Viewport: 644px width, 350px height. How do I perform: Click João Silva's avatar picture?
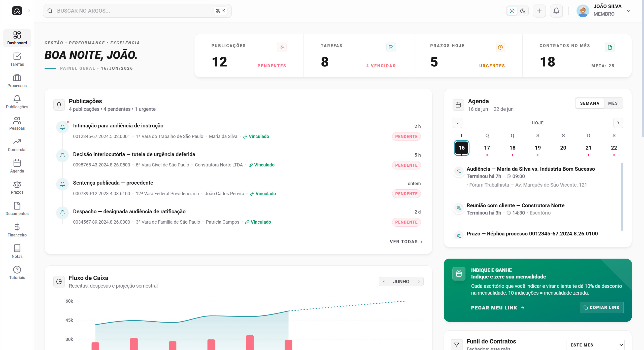click(x=583, y=11)
